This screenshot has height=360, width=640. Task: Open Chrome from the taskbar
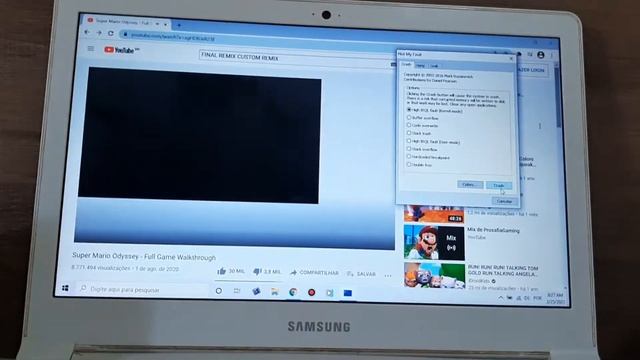click(x=293, y=292)
